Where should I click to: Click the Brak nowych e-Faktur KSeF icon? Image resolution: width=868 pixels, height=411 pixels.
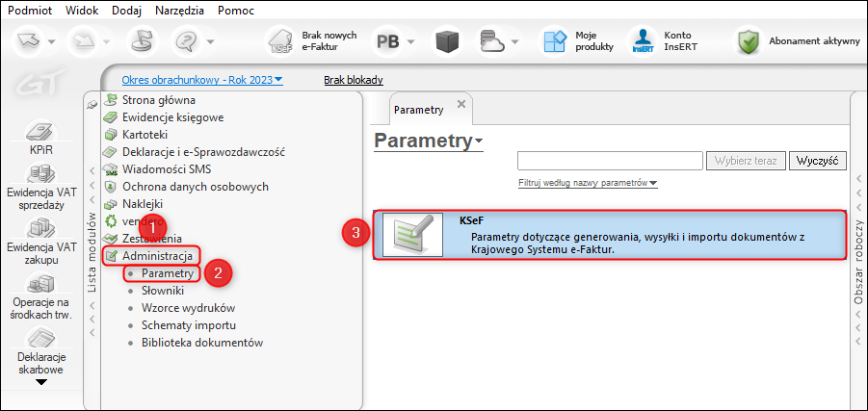281,42
